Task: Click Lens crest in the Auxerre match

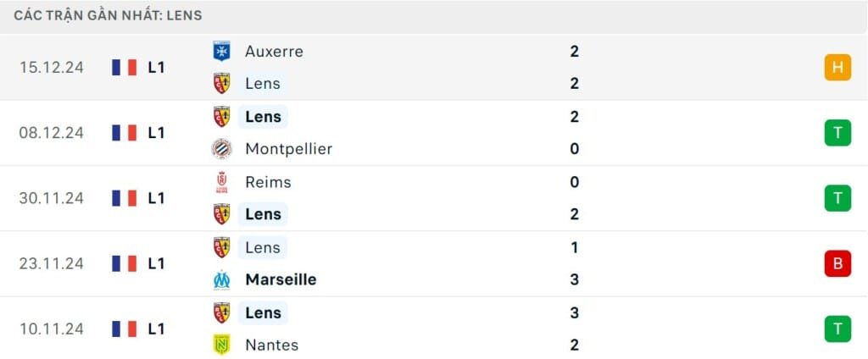Action: point(221,83)
